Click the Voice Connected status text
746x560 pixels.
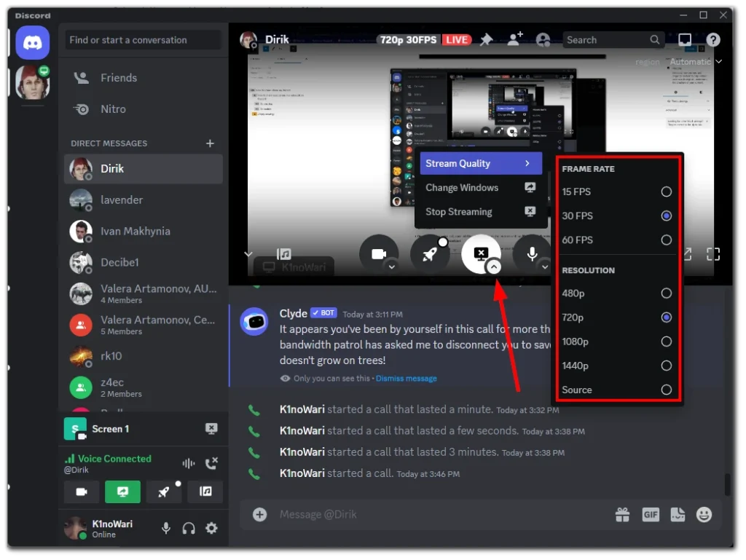tap(114, 459)
